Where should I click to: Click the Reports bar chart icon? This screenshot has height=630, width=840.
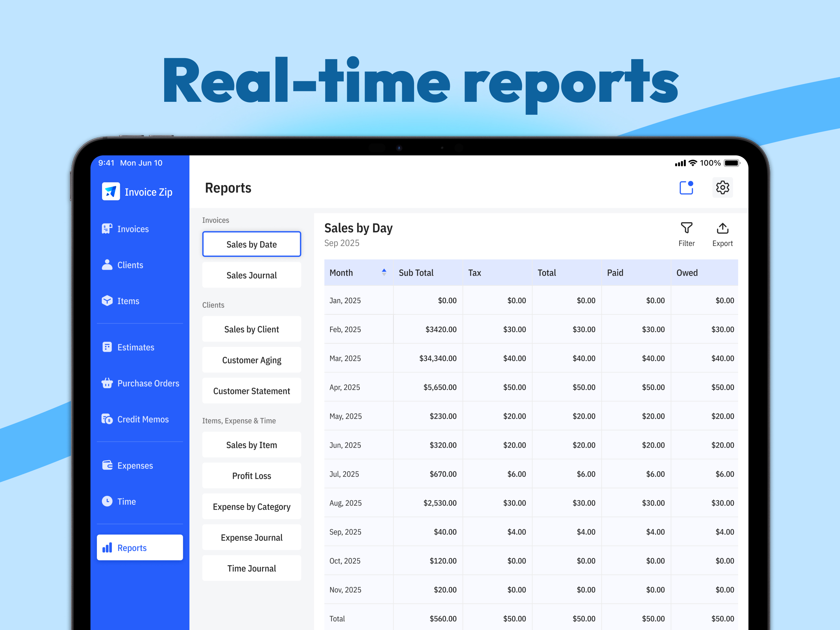(x=107, y=548)
